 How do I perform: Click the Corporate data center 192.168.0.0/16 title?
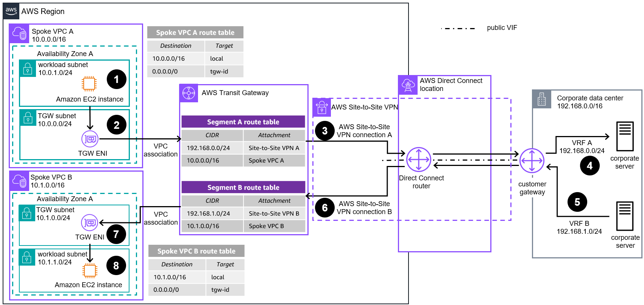[590, 102]
